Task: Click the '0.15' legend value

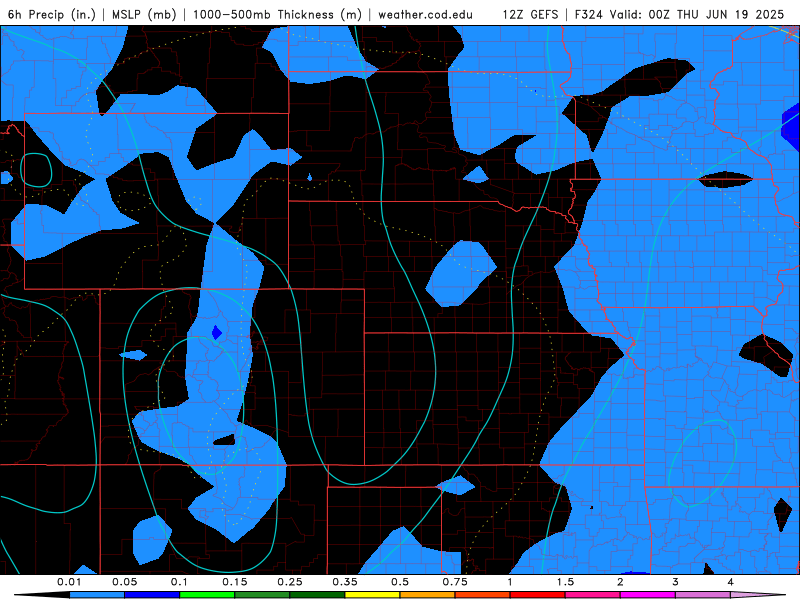Action: 235,582
